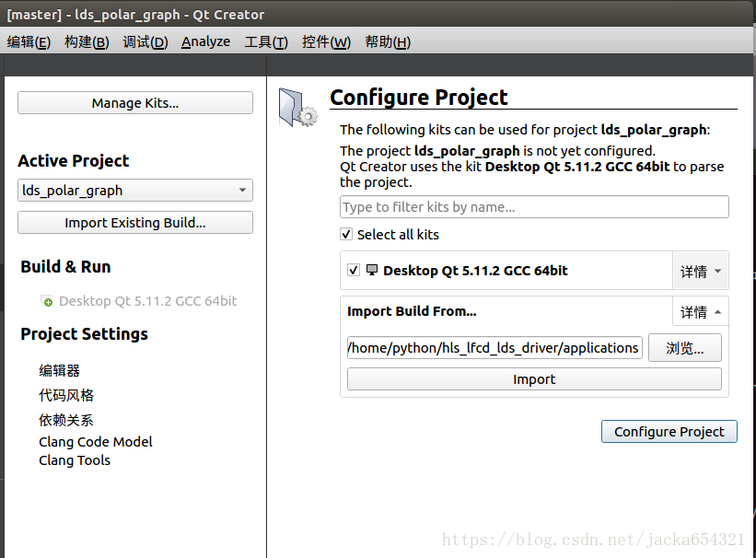756x558 pixels.
Task: Open Clang Tools settings
Action: tap(75, 460)
